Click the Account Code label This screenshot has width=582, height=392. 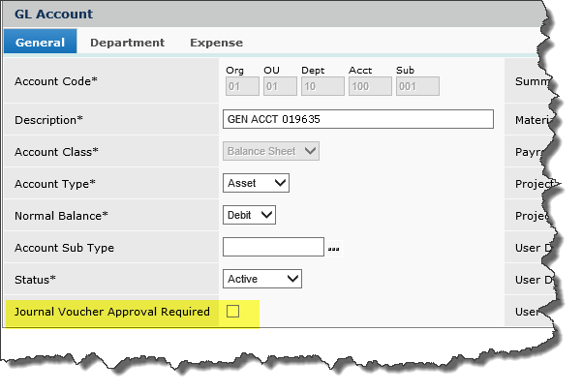(56, 81)
